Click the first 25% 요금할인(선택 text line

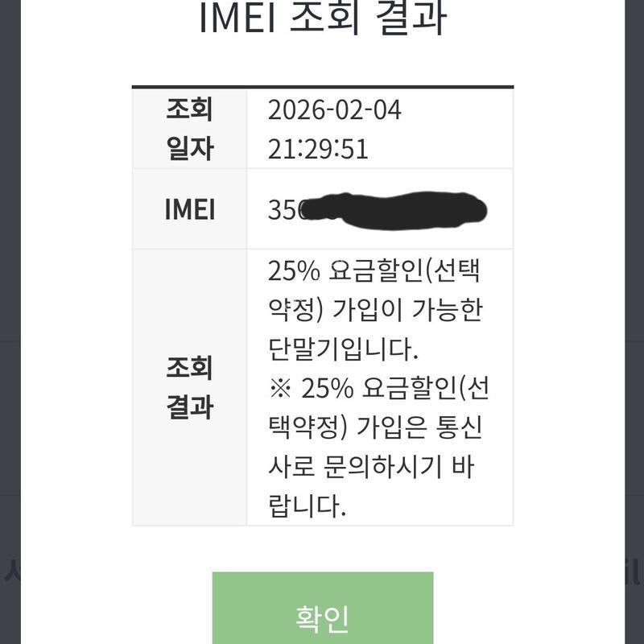(x=374, y=272)
